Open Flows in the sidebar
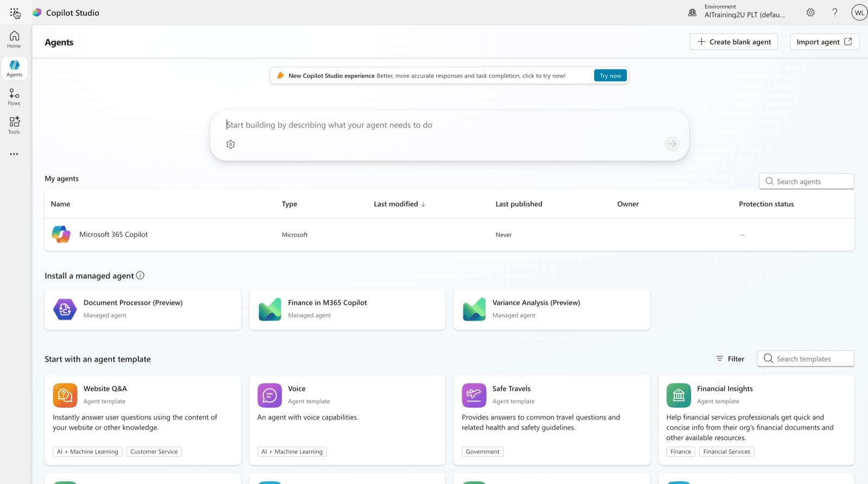 14,97
